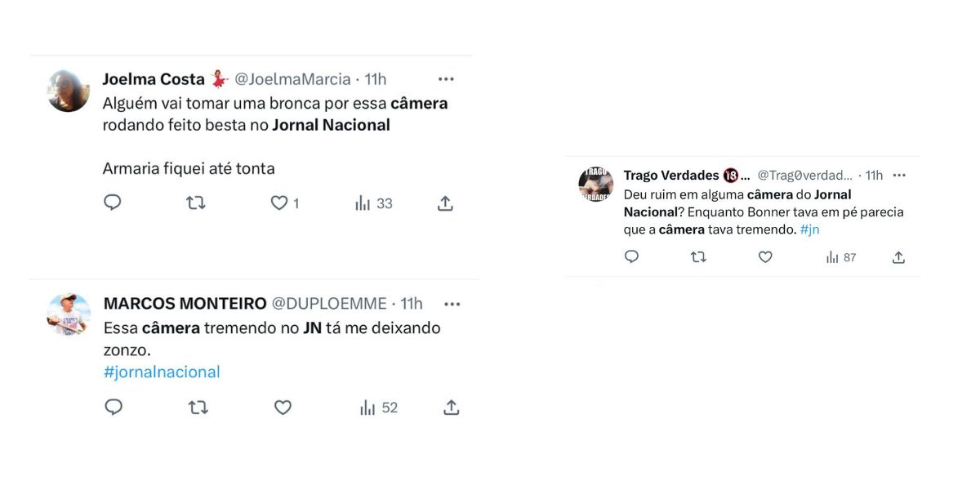Share Joelma Costa's tweet
Viewport: 980px width, 490px height.
click(445, 203)
